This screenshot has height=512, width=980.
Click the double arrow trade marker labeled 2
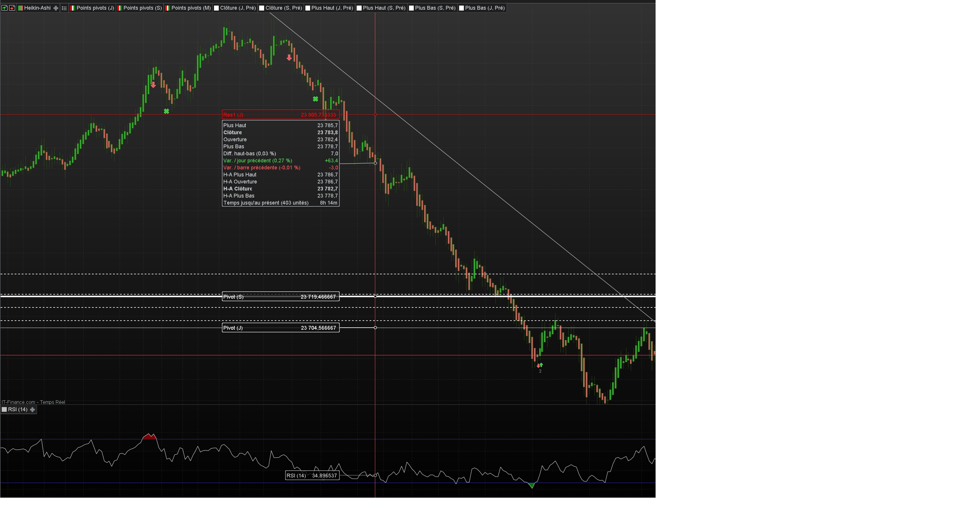point(539,365)
